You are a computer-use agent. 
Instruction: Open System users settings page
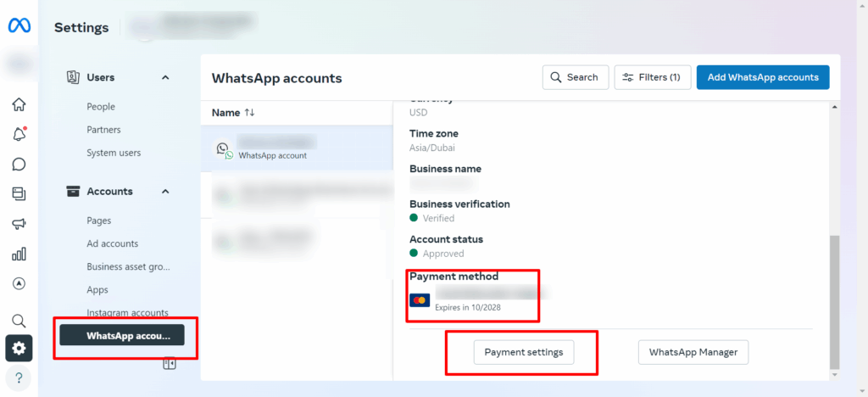(114, 153)
